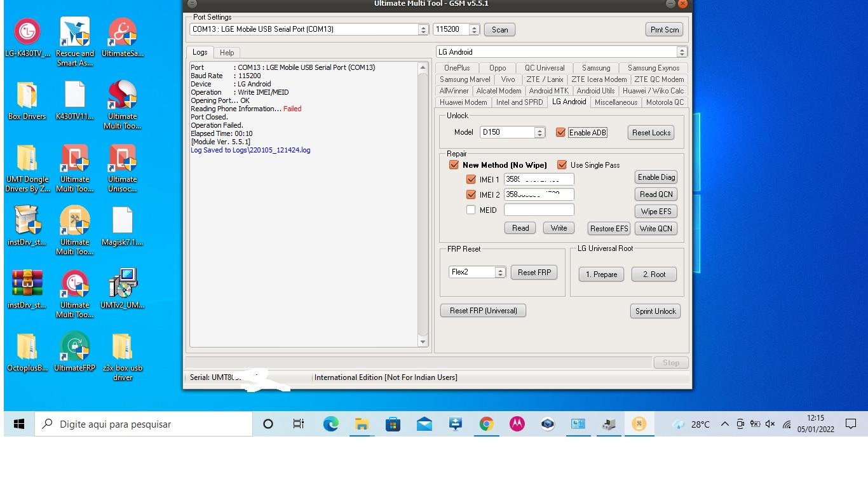The image size is (868, 488).
Task: Click the Prnt Scrn button
Action: pos(665,29)
